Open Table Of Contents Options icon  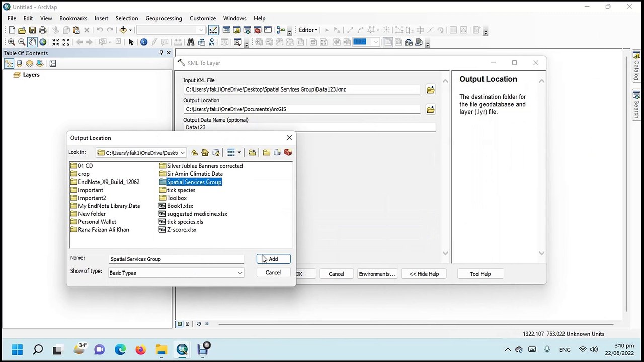[53, 64]
